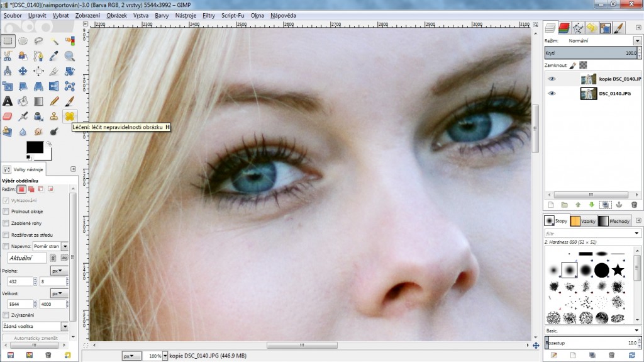Choose the Fuzzy Select magic wand
644x362 pixels.
tap(54, 41)
